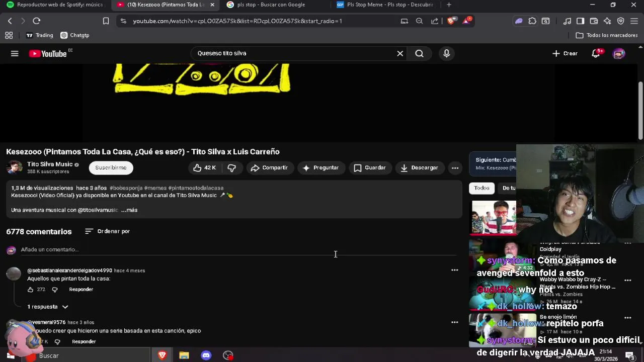Open the @titosilvamusic mention link
This screenshot has height=362, width=644.
click(98, 210)
